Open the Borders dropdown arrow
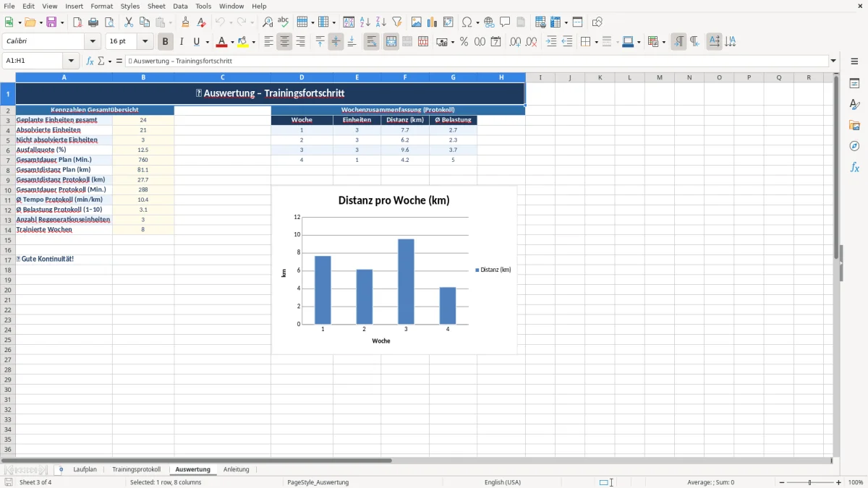Image resolution: width=868 pixels, height=488 pixels. pos(595,42)
